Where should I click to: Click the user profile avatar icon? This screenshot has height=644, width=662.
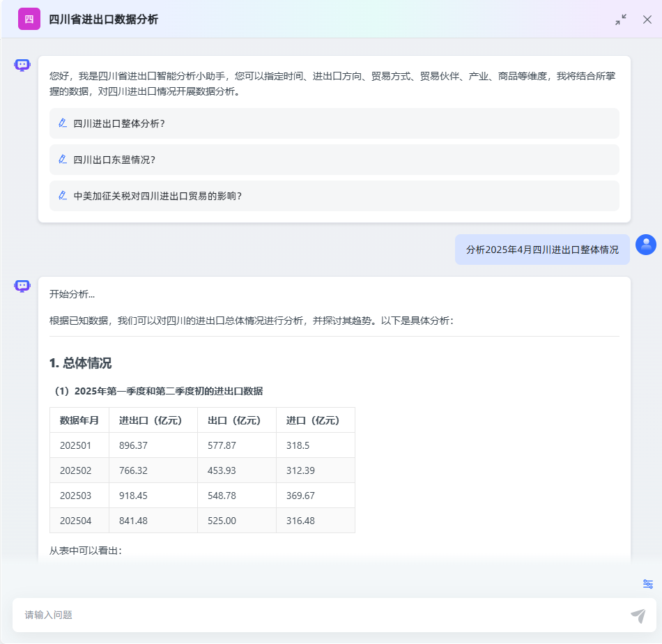[x=646, y=245]
